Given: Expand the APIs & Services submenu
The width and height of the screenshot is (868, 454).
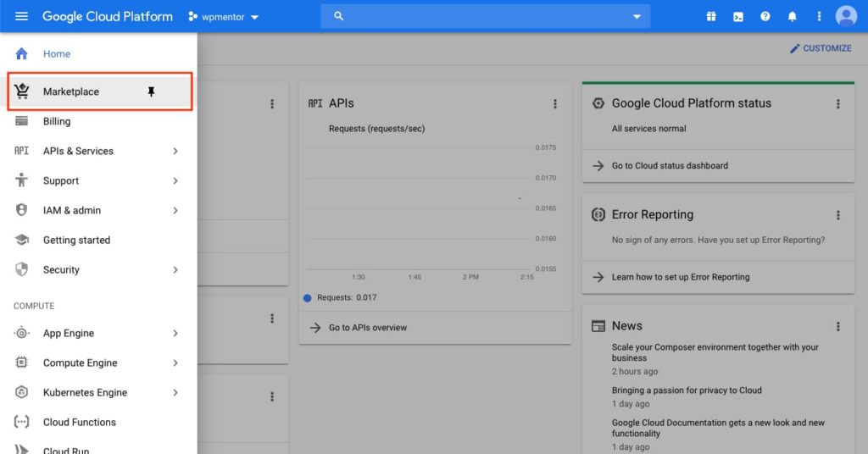Looking at the screenshot, I should (x=175, y=151).
